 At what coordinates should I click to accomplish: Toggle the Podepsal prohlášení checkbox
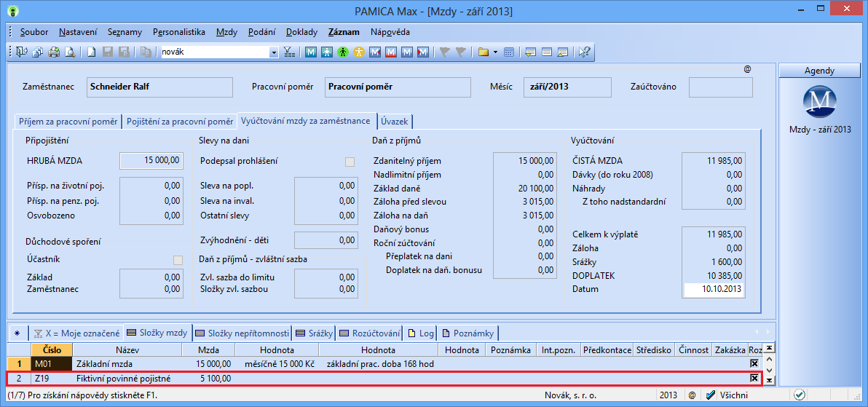[x=350, y=162]
